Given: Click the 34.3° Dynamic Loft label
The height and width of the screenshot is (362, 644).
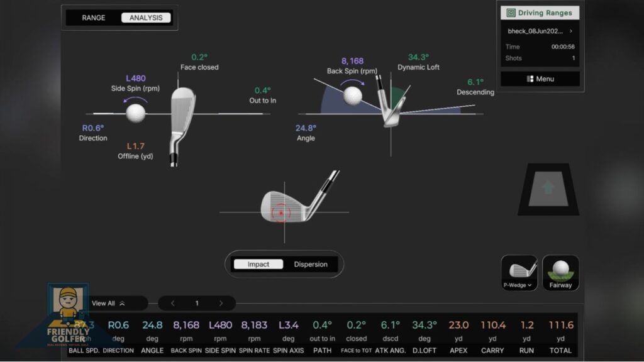Looking at the screenshot, I should pos(418,62).
